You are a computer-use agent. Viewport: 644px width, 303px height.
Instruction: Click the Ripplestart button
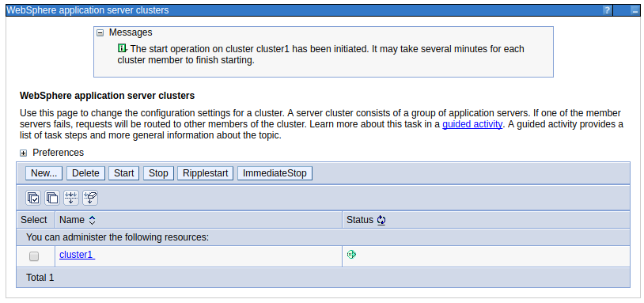tap(206, 173)
